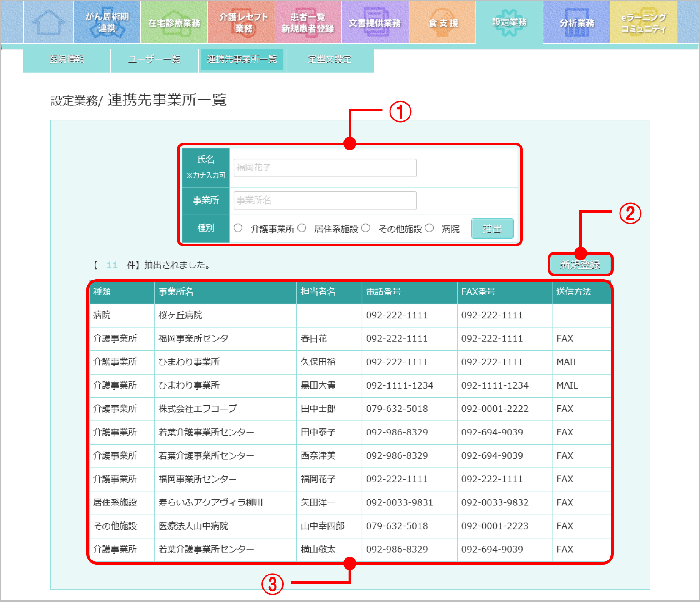Image resolution: width=700 pixels, height=610 pixels.
Task: Open がん周術期連携 navigation icon
Action: (x=107, y=22)
